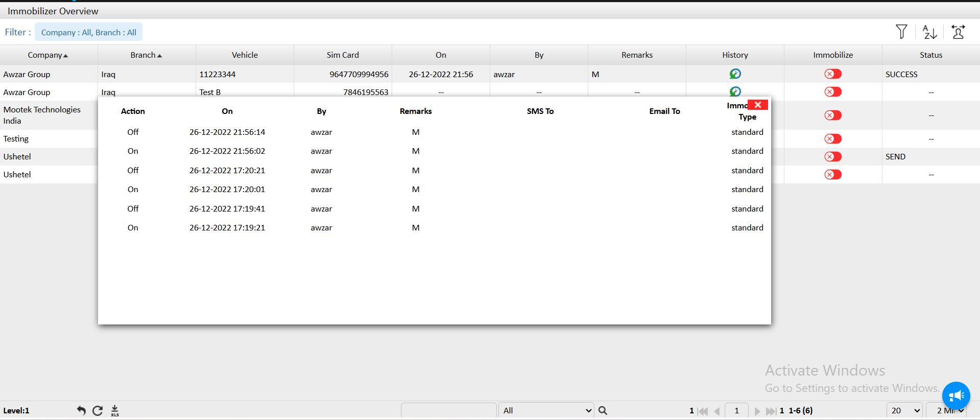This screenshot has width=980, height=420.
Task: Click the A-Z sort icon
Action: click(929, 32)
